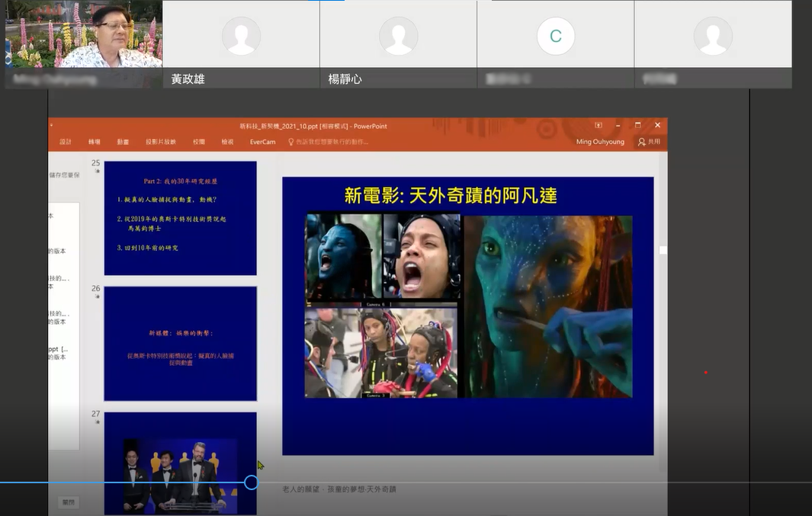Minimize the PowerPoint window
The image size is (812, 516).
pos(618,125)
